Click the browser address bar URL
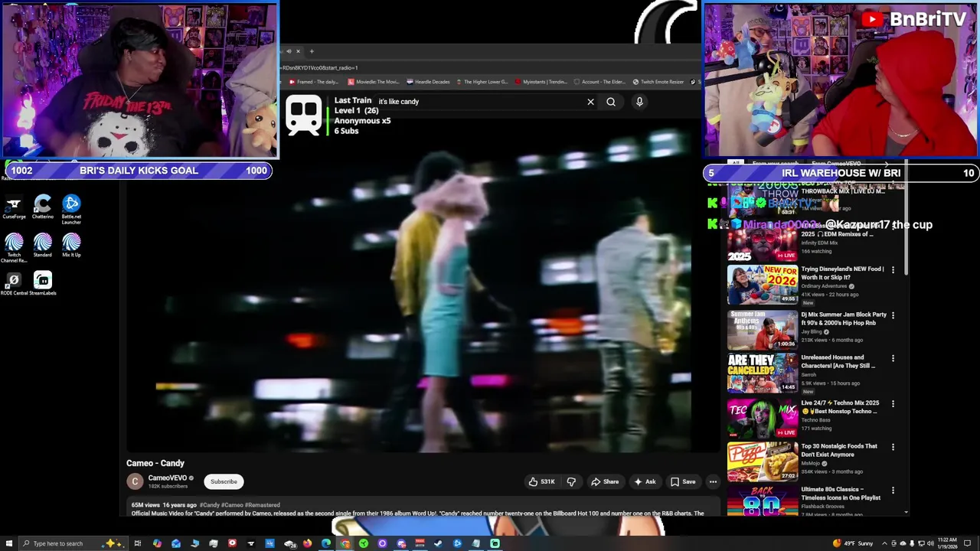The image size is (980, 551). [320, 68]
